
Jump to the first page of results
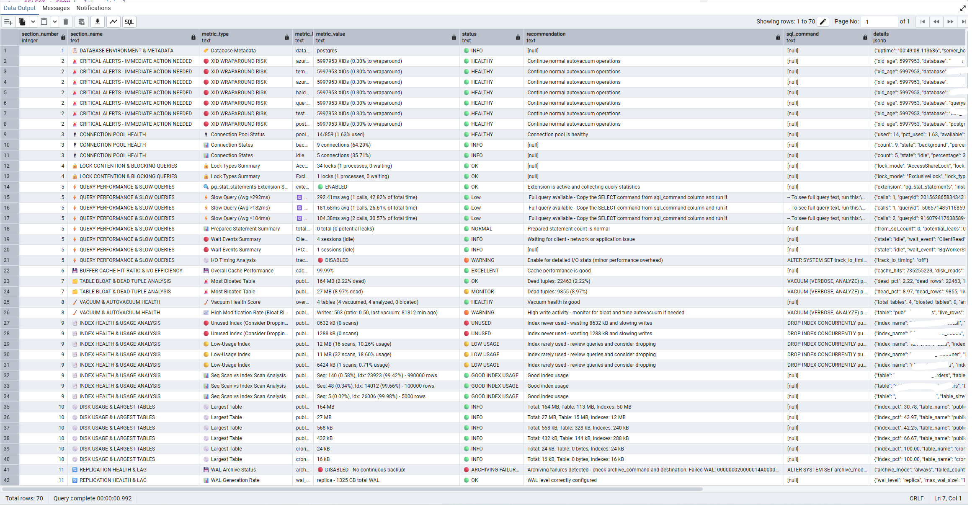tap(923, 21)
